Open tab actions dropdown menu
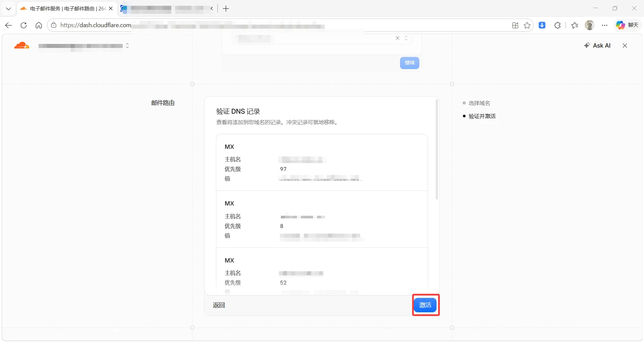This screenshot has height=342, width=644. tap(9, 9)
